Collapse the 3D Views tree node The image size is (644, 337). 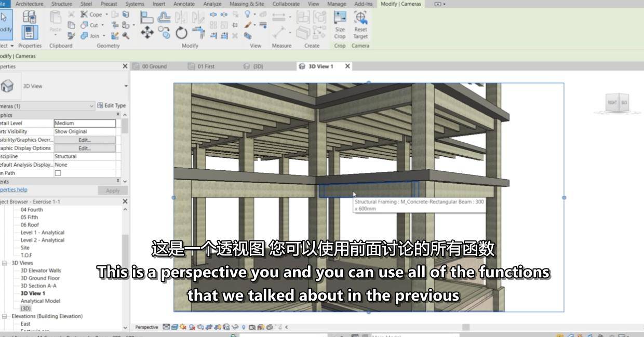pyautogui.click(x=4, y=263)
